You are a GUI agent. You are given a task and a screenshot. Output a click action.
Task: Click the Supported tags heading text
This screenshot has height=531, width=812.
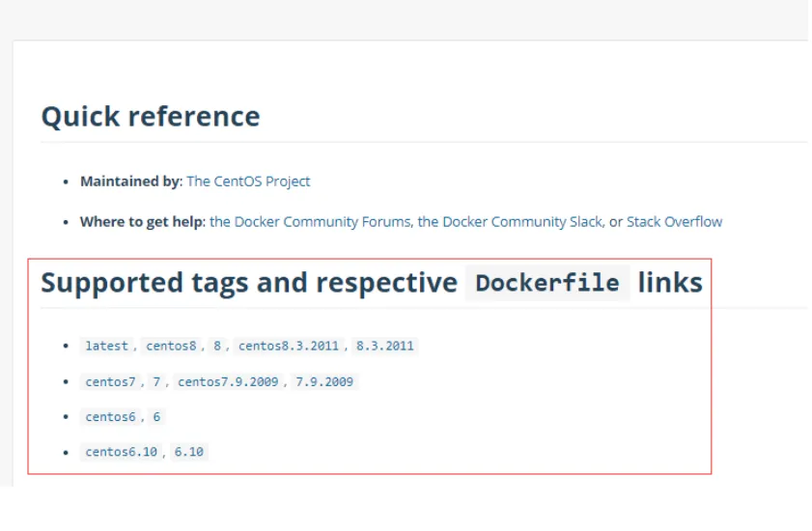248,284
